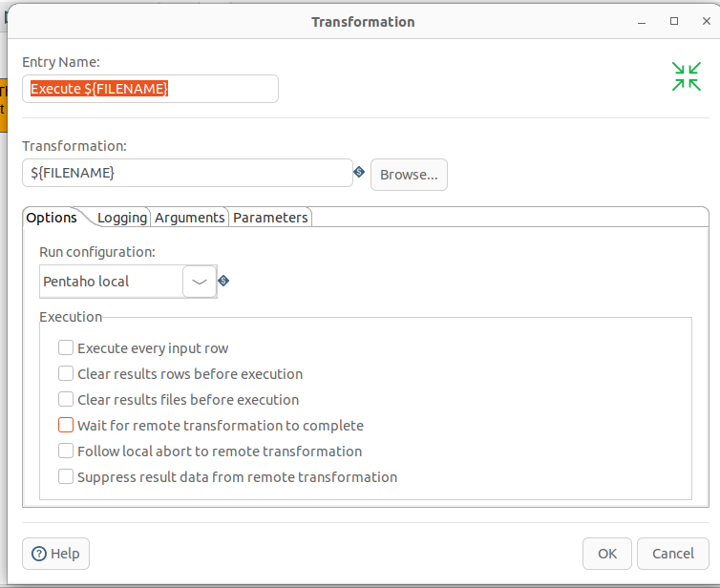Screen dimensions: 720x588
Task: Click variable icon beside Run configuration
Action: [223, 281]
